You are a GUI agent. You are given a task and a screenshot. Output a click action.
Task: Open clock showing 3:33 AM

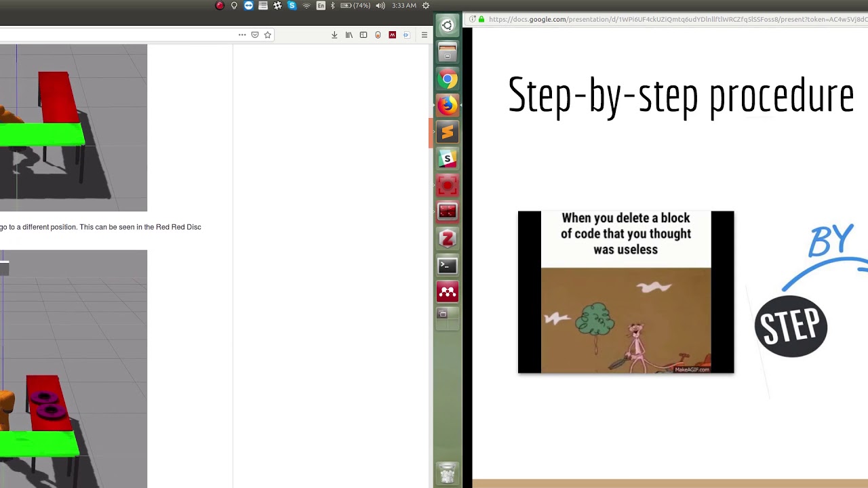(404, 5)
